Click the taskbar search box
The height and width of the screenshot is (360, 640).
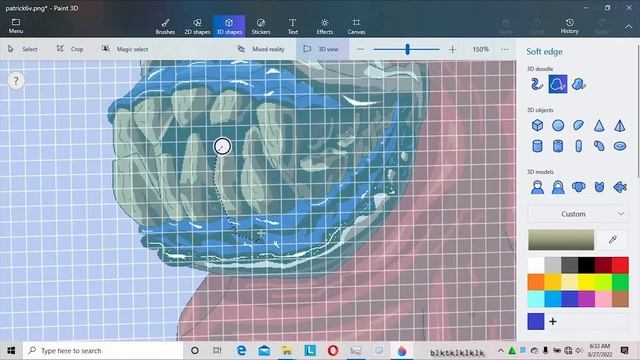103,351
